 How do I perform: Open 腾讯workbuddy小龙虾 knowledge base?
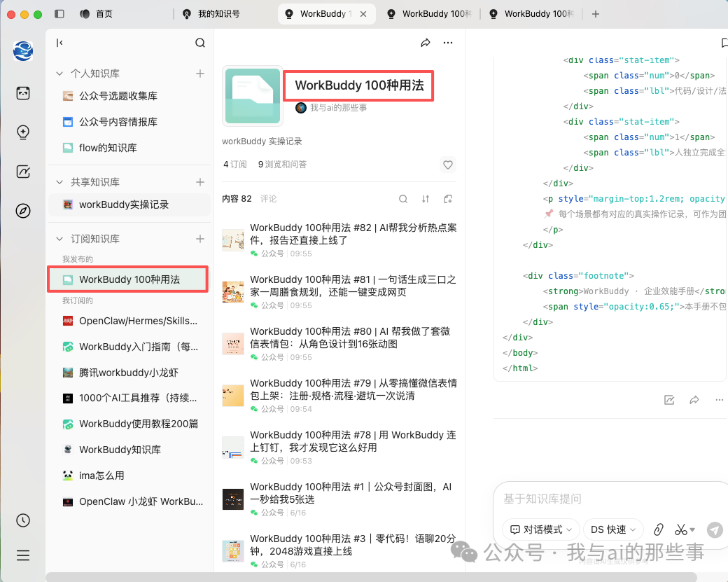(x=129, y=373)
